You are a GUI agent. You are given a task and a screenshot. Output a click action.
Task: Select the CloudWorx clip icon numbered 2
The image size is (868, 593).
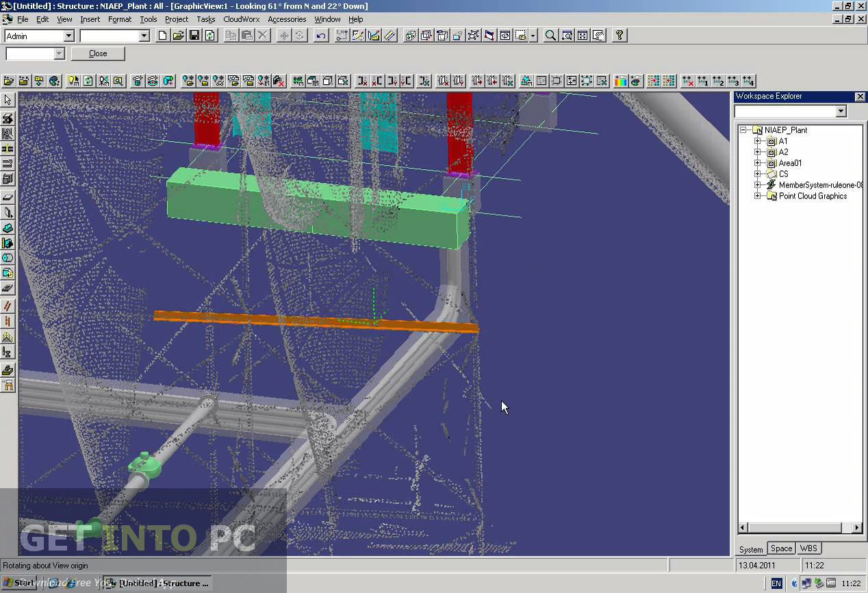[718, 81]
